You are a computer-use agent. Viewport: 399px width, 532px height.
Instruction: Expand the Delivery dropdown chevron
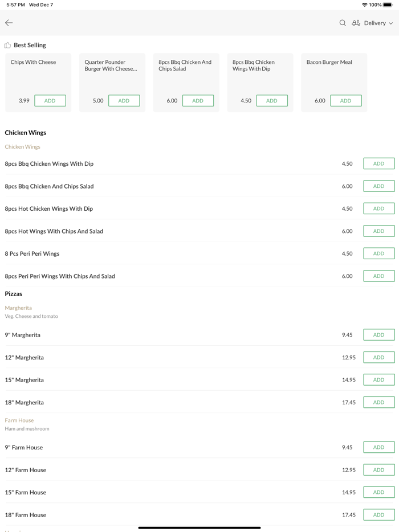click(391, 23)
